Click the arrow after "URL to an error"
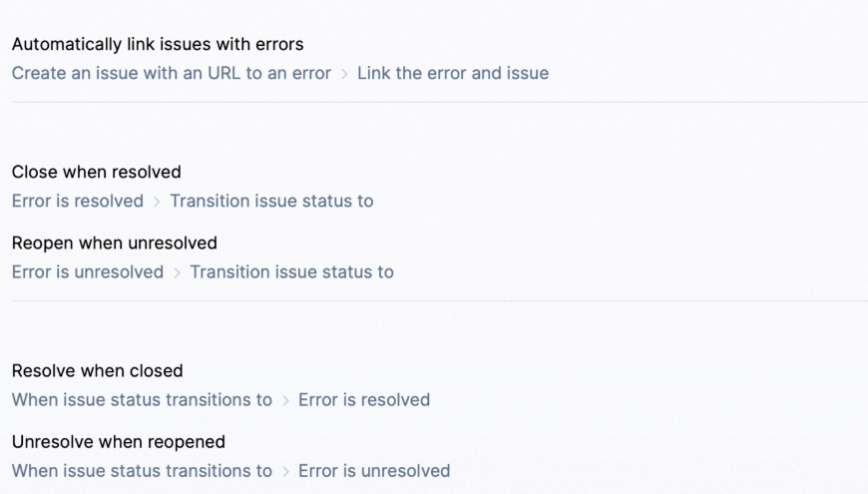Viewport: 868px width, 494px height. click(344, 74)
